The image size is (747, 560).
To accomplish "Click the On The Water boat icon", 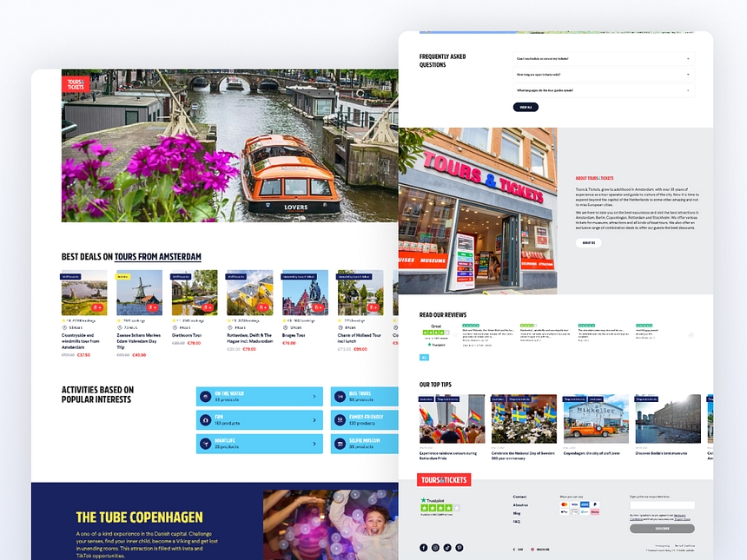I will tap(205, 397).
